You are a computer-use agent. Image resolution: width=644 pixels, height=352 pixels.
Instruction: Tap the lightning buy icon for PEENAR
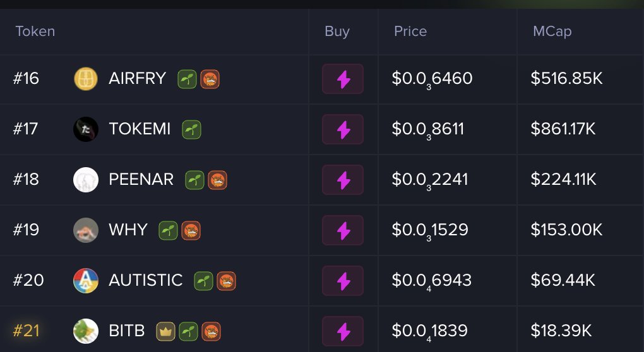(343, 180)
